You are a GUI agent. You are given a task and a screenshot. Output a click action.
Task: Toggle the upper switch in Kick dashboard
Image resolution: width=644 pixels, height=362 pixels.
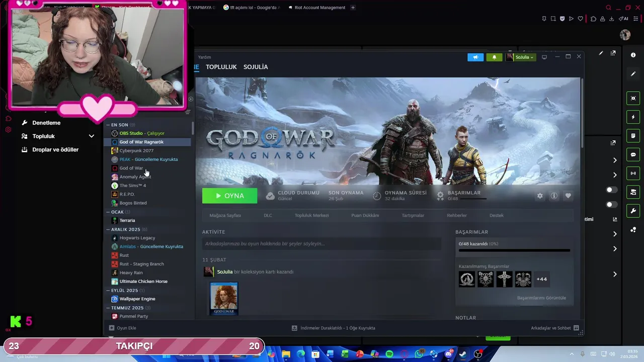pyautogui.click(x=612, y=190)
